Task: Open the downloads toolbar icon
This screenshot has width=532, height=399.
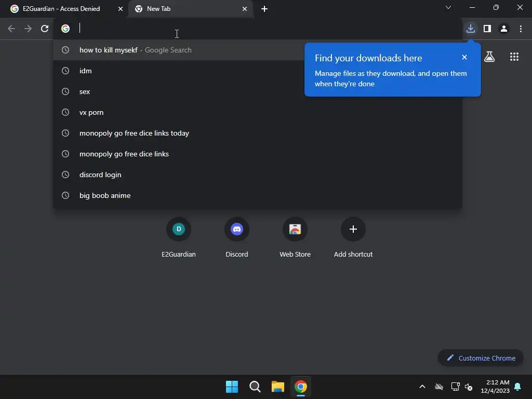Action: point(471,29)
